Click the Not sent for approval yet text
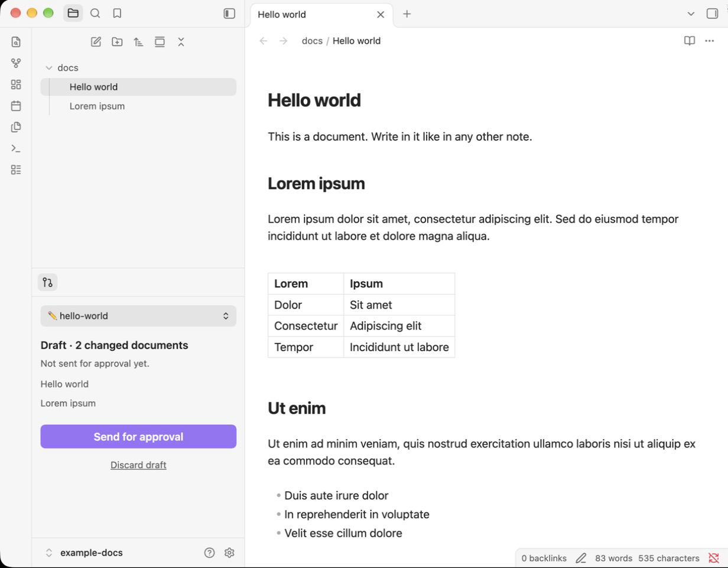The image size is (728, 568). (95, 364)
